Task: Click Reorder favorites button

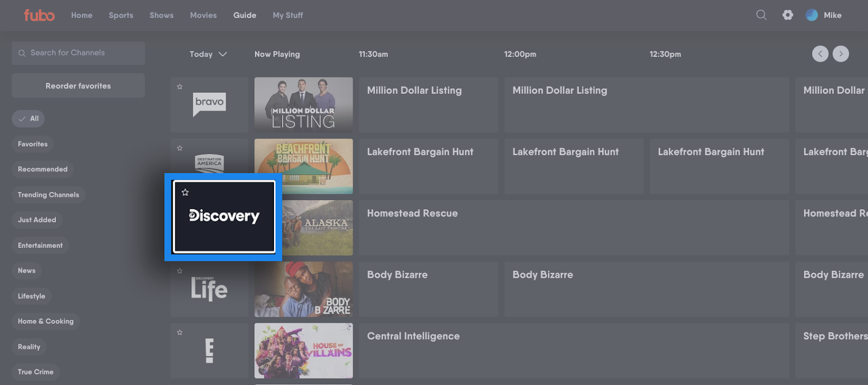Action: [78, 86]
